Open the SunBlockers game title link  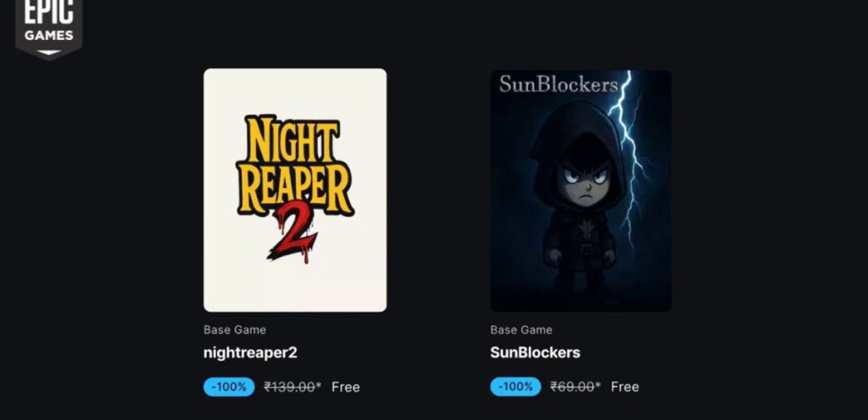coord(535,352)
